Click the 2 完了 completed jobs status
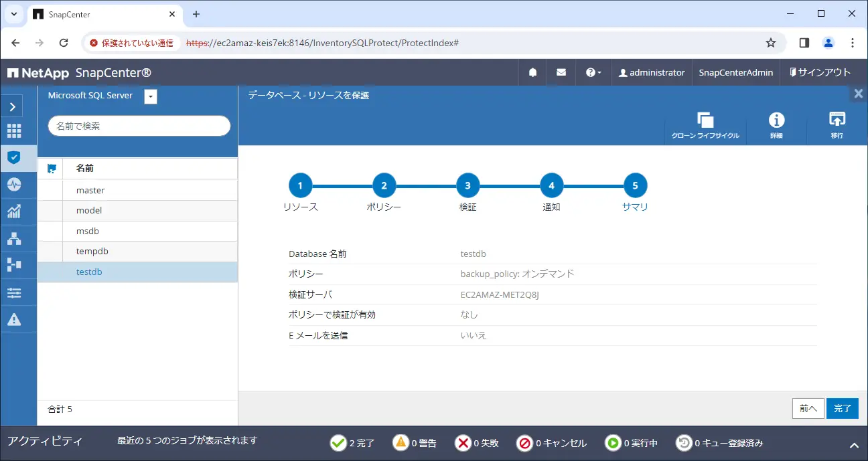 pyautogui.click(x=352, y=443)
